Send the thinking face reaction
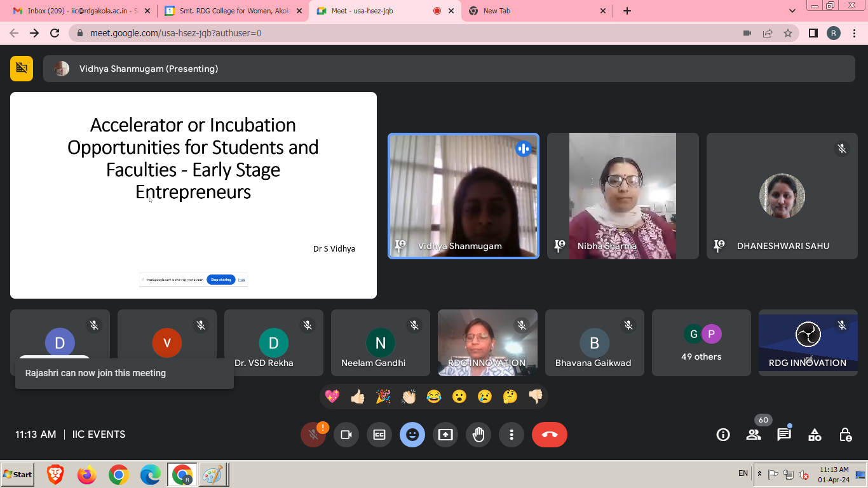The image size is (868, 488). pos(510,396)
